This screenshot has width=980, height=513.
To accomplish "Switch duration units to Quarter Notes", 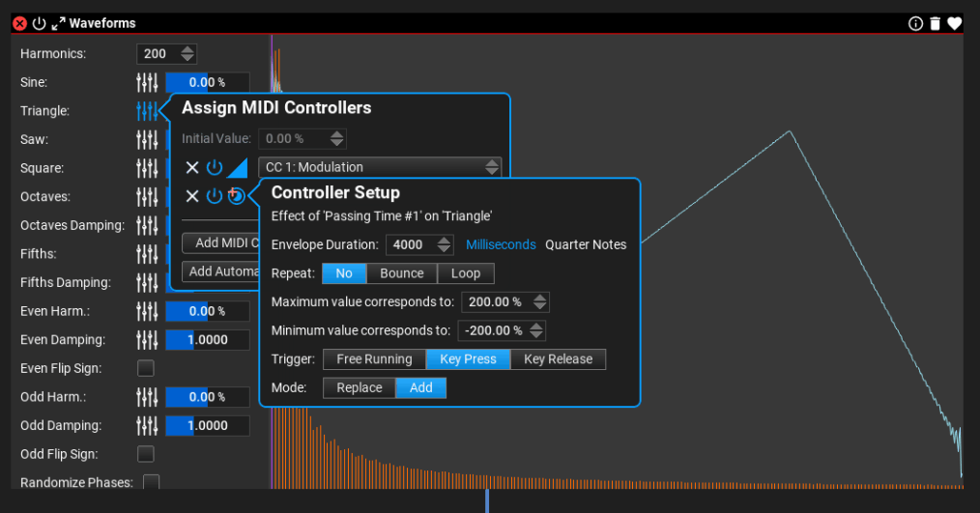I will tap(586, 244).
